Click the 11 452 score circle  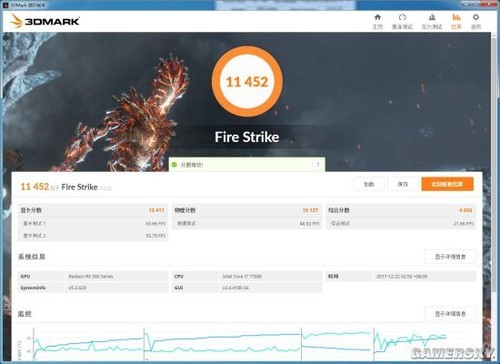247,82
